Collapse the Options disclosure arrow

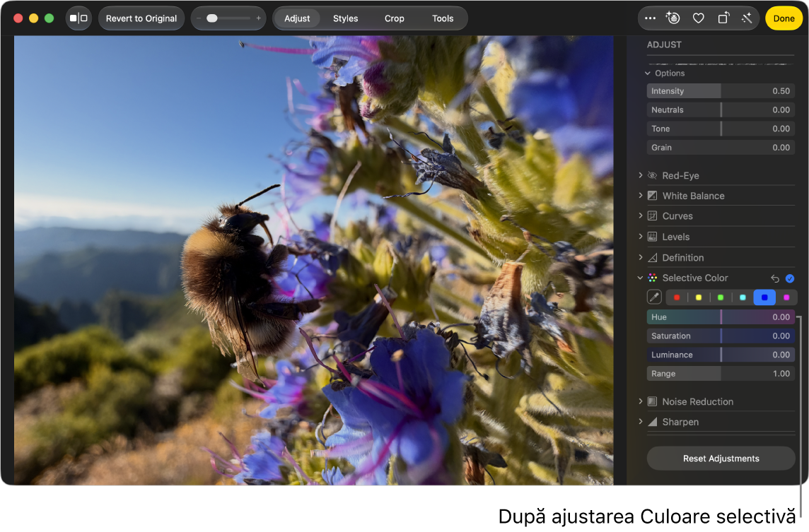pos(648,73)
